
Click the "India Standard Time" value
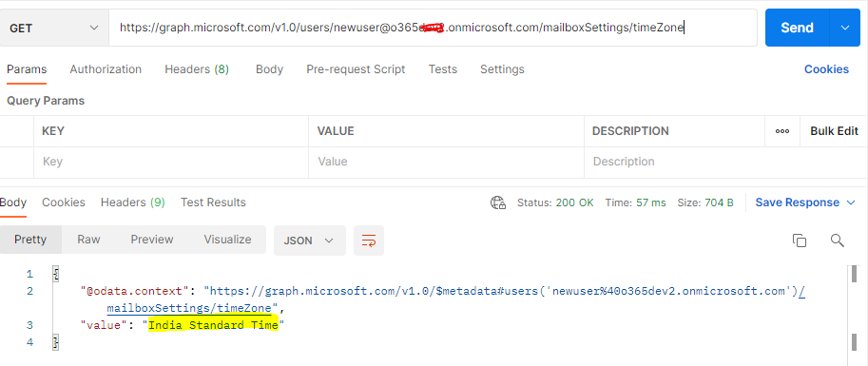coord(213,325)
